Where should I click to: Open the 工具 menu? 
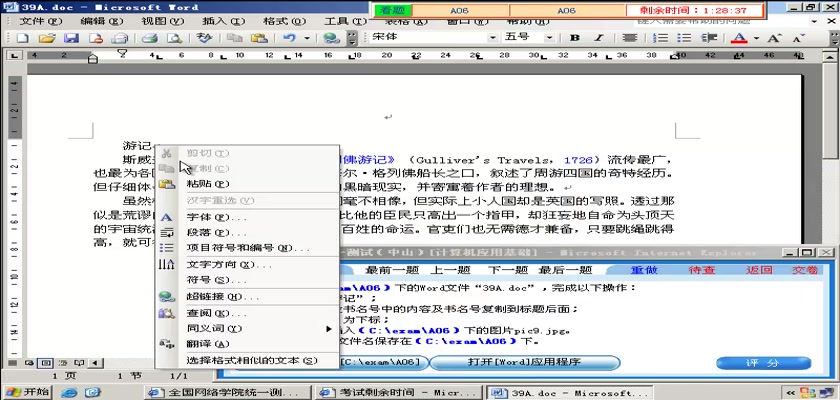click(x=345, y=21)
